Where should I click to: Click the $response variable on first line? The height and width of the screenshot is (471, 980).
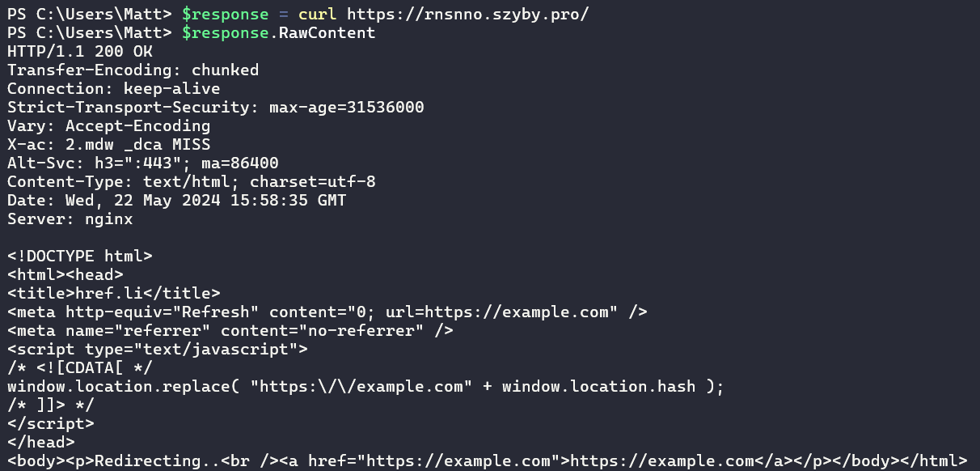(x=225, y=14)
